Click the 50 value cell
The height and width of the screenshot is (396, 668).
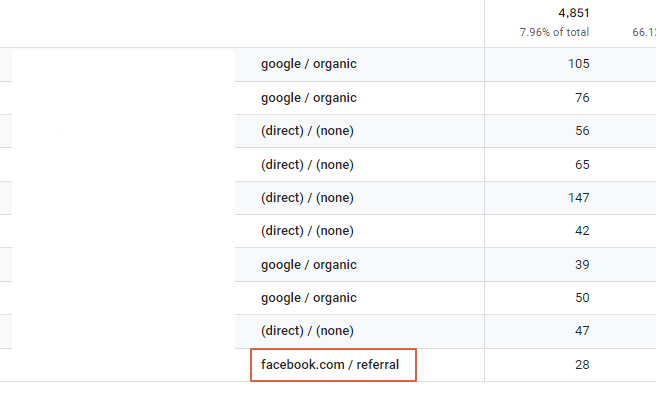[582, 298]
